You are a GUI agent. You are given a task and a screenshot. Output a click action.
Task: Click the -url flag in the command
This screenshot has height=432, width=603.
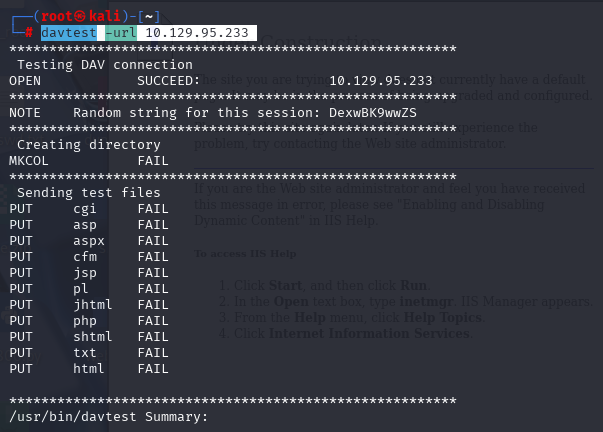[121, 33]
